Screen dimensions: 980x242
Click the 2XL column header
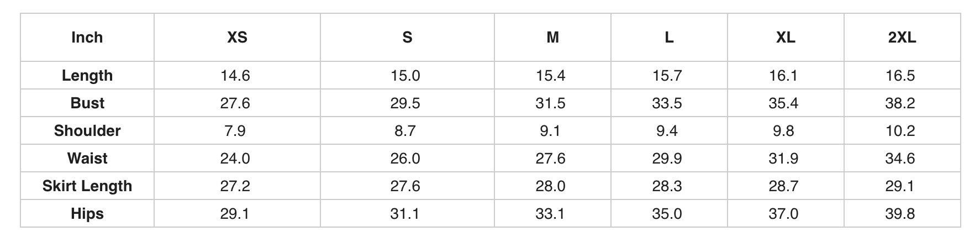902,38
